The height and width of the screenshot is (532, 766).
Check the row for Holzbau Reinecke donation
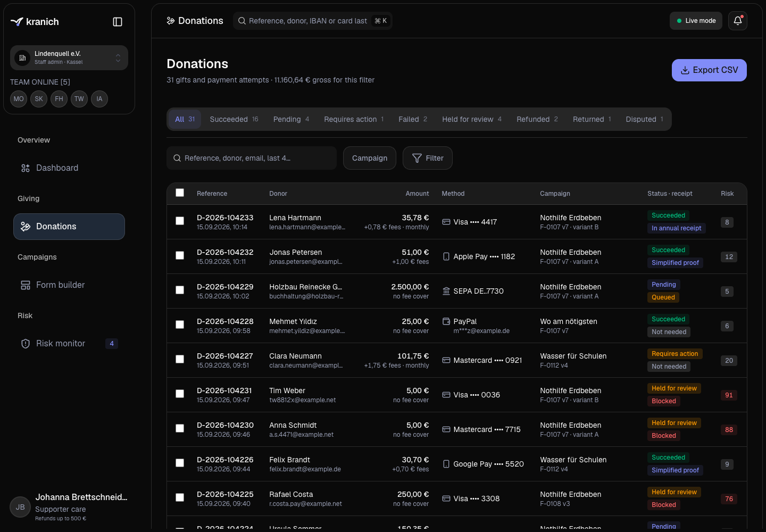click(x=180, y=290)
